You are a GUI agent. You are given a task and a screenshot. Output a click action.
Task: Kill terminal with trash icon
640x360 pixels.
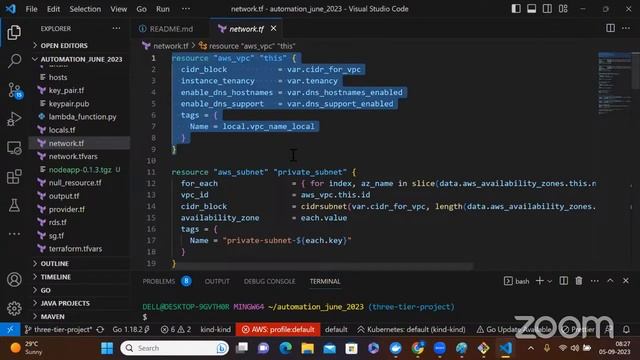(579, 281)
